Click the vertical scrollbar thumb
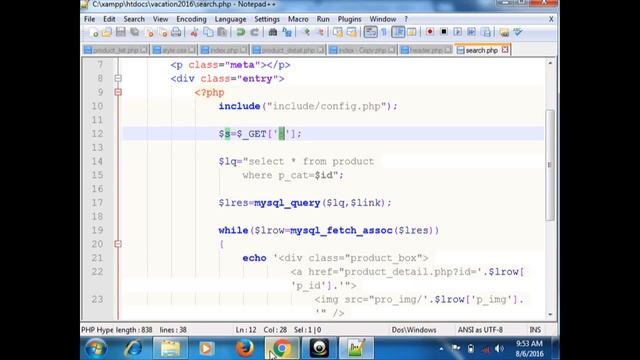640x360 pixels. (550, 165)
